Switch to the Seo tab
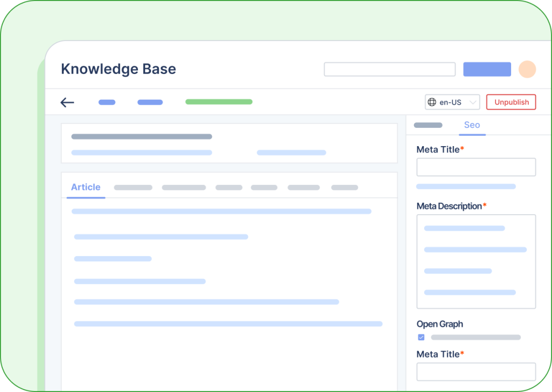Screen dimensions: 552x392 click(472, 125)
